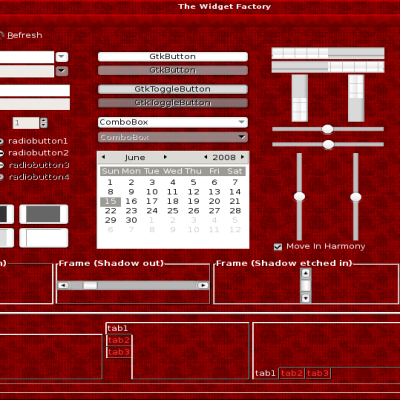
Task: Go to next year after 2008
Action: tap(243, 157)
